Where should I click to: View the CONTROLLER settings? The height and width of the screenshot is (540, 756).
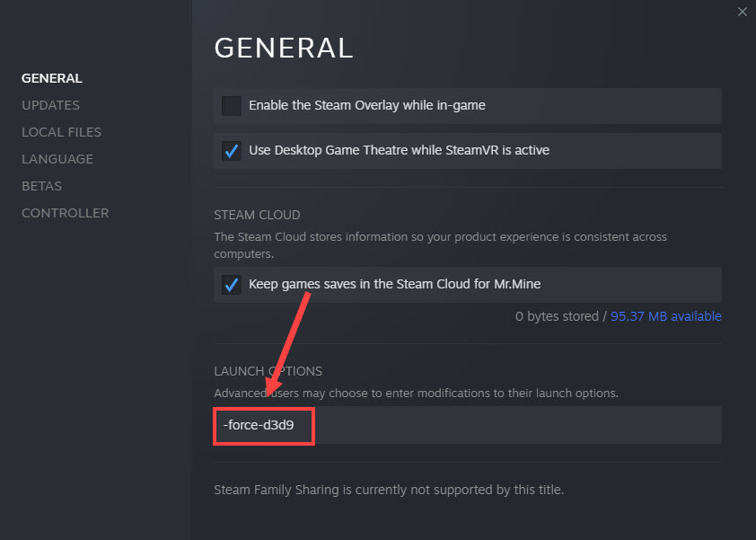coord(65,213)
